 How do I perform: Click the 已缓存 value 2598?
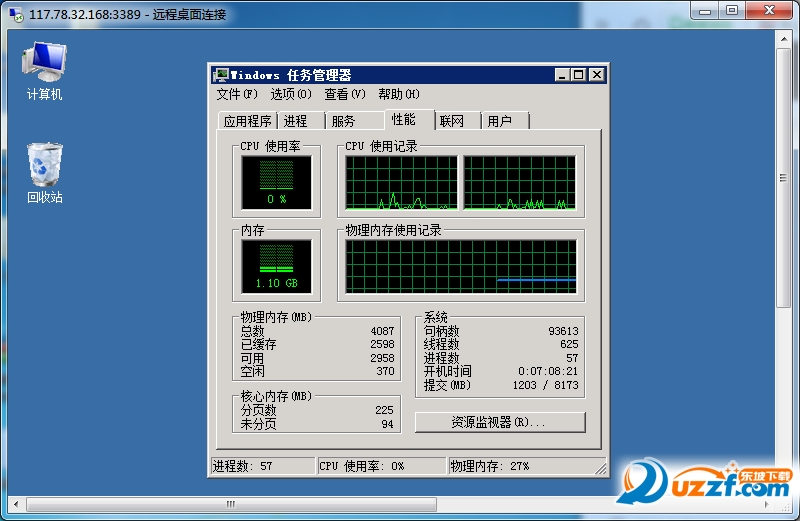(x=383, y=344)
